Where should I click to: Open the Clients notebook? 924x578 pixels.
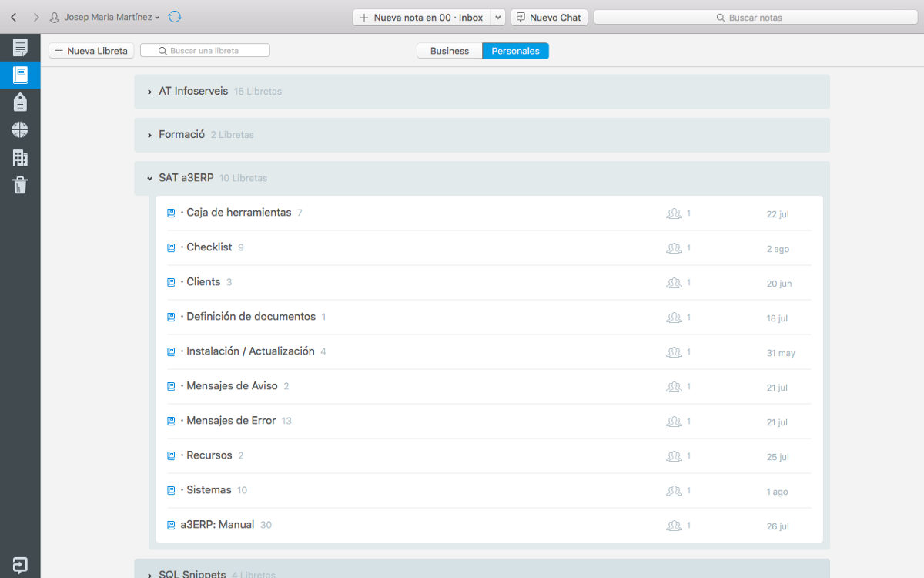(205, 281)
